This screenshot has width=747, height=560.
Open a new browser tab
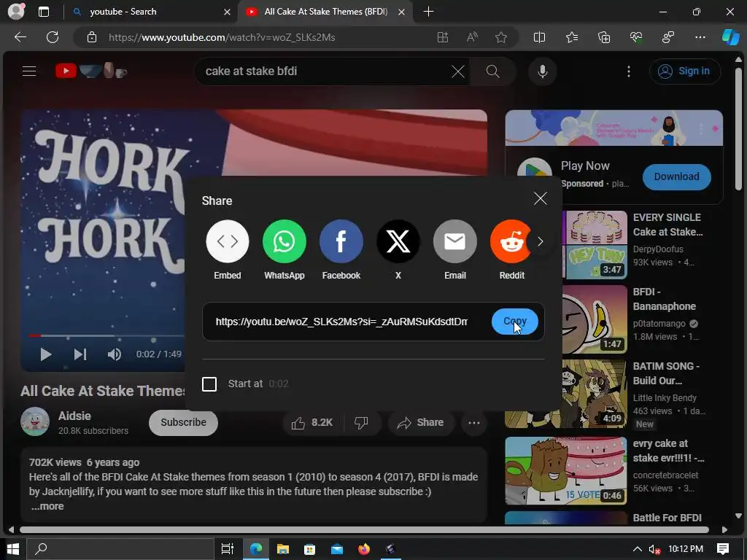(x=428, y=12)
